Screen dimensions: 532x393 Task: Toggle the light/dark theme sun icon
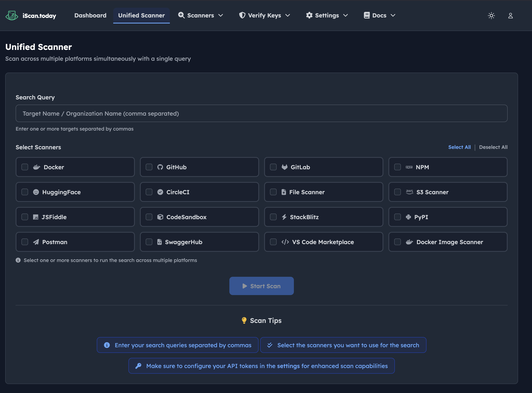[x=491, y=16]
